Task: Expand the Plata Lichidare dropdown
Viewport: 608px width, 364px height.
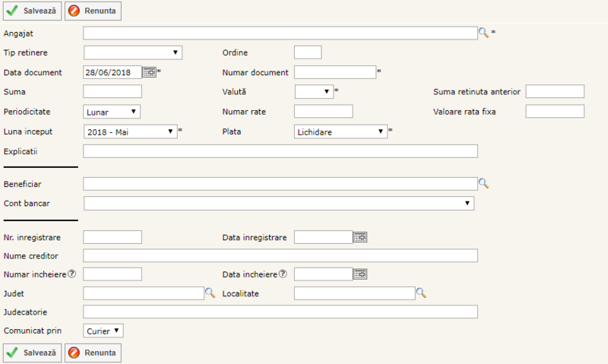Action: point(340,131)
